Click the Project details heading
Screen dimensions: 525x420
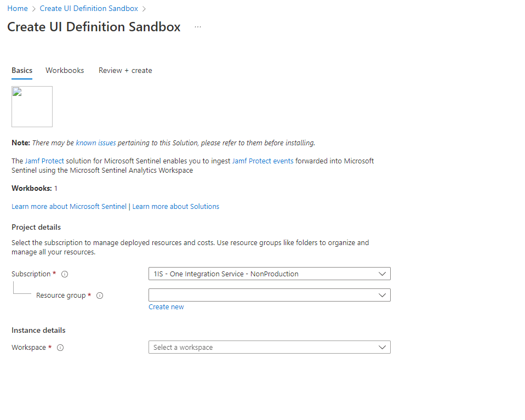36,227
